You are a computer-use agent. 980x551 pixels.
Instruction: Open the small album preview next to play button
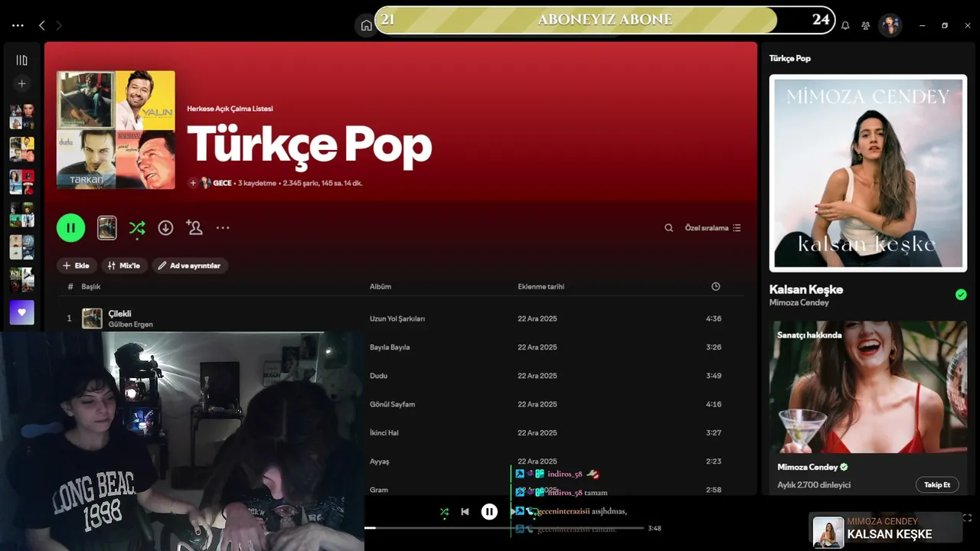point(107,227)
